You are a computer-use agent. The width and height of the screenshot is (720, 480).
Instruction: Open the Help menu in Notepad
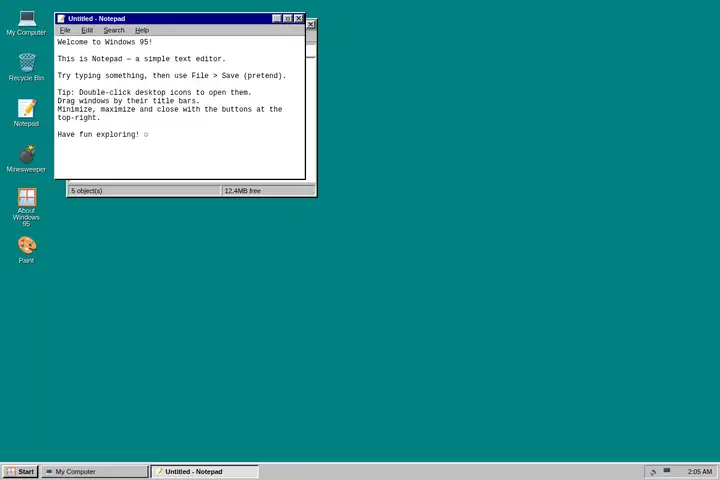pos(142,30)
